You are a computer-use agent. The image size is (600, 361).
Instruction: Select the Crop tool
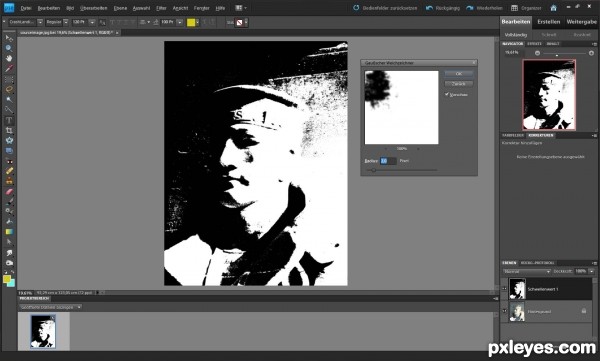click(9, 131)
